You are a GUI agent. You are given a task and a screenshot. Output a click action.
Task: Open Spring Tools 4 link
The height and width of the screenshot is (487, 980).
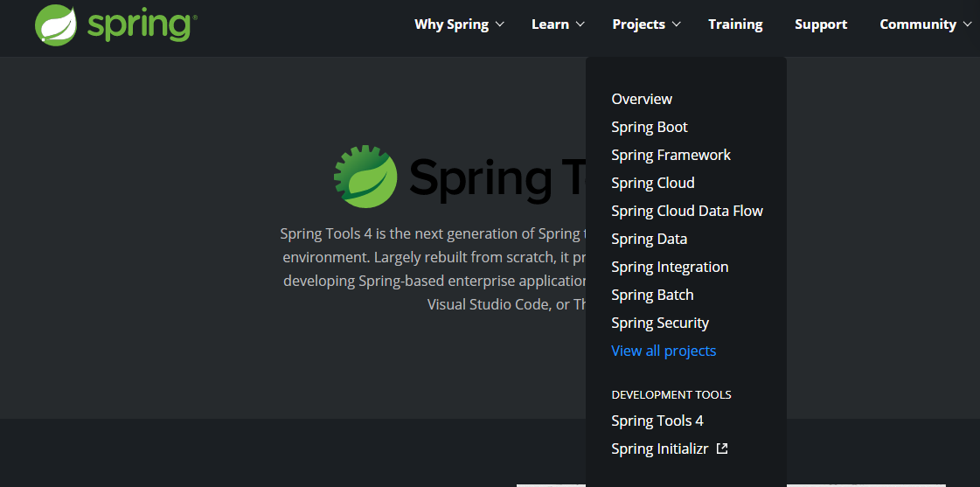[x=657, y=421]
